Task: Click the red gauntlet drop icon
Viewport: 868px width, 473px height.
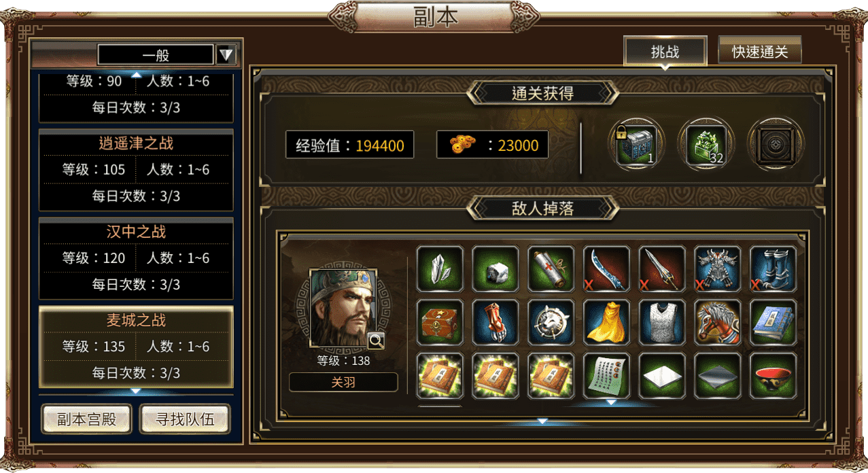Action: 496,322
